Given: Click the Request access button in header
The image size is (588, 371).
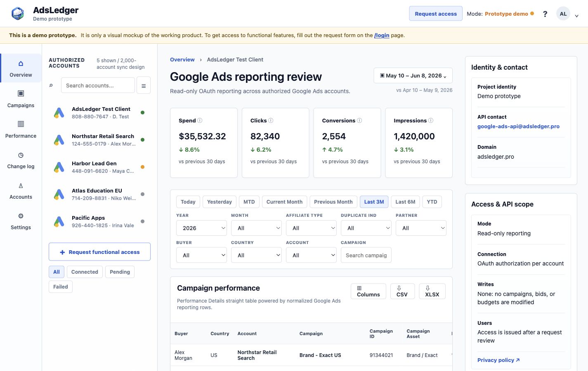Looking at the screenshot, I should click(436, 14).
